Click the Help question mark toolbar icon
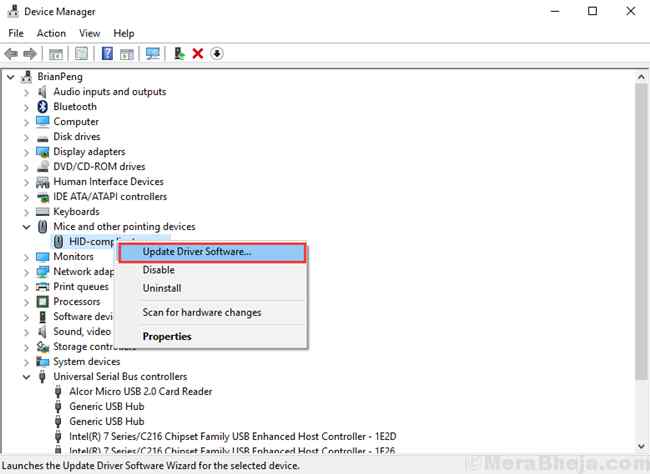The height and width of the screenshot is (474, 650). (107, 53)
